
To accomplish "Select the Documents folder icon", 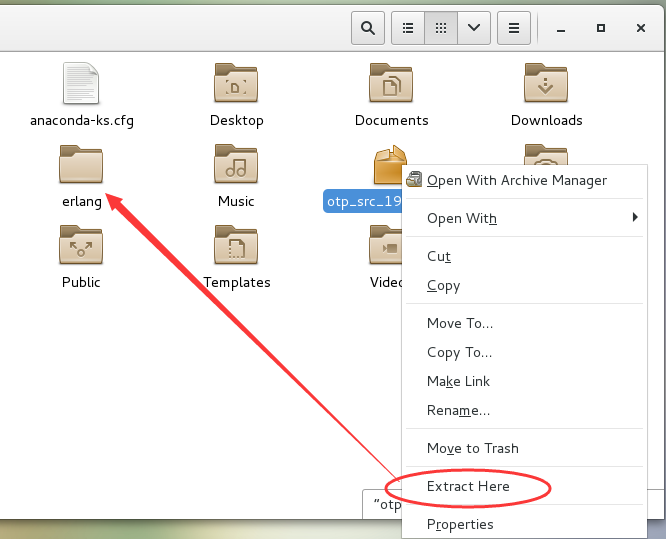I will tap(391, 83).
